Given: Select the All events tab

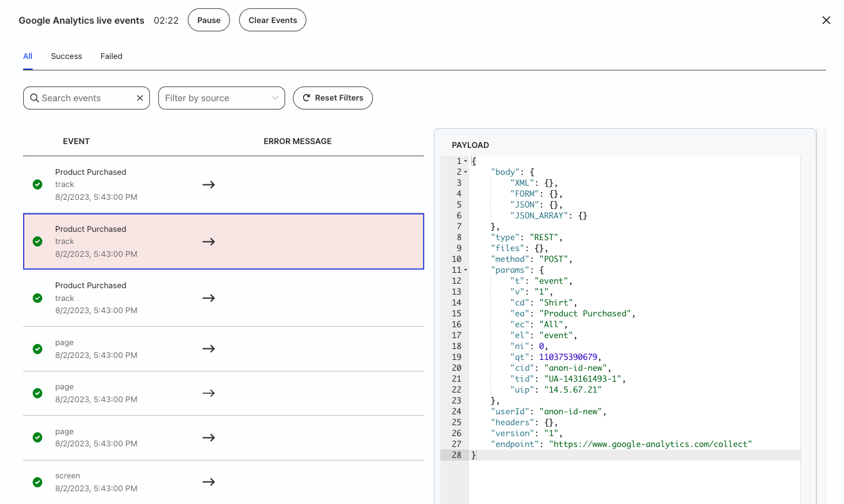Looking at the screenshot, I should click(28, 56).
